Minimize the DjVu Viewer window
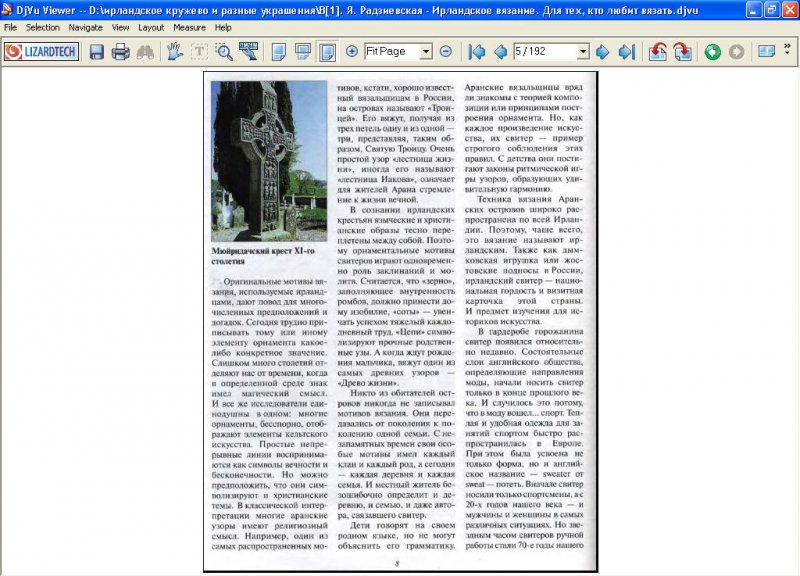Screen dimensions: 800x576 [754, 10]
